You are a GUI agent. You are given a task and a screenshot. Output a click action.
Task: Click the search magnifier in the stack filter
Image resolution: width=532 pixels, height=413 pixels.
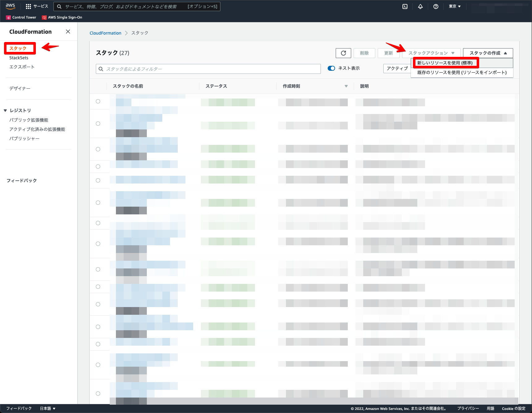tap(101, 69)
